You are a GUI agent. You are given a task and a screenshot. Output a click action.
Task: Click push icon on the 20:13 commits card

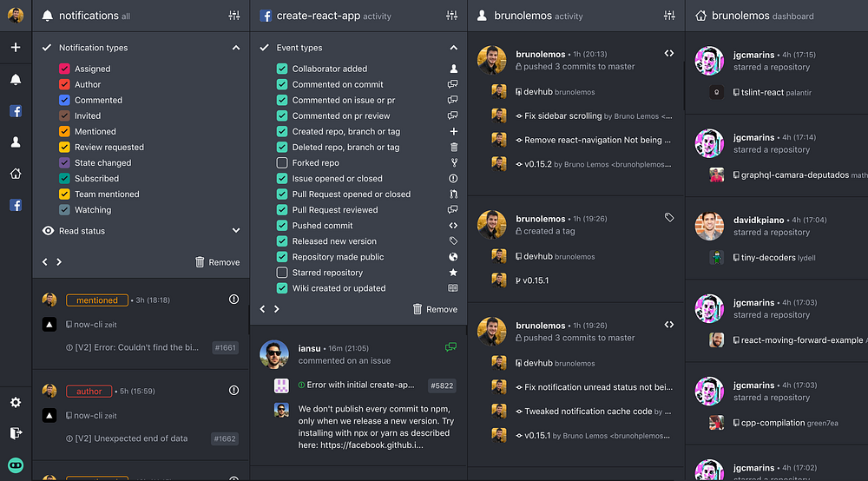[x=669, y=54]
